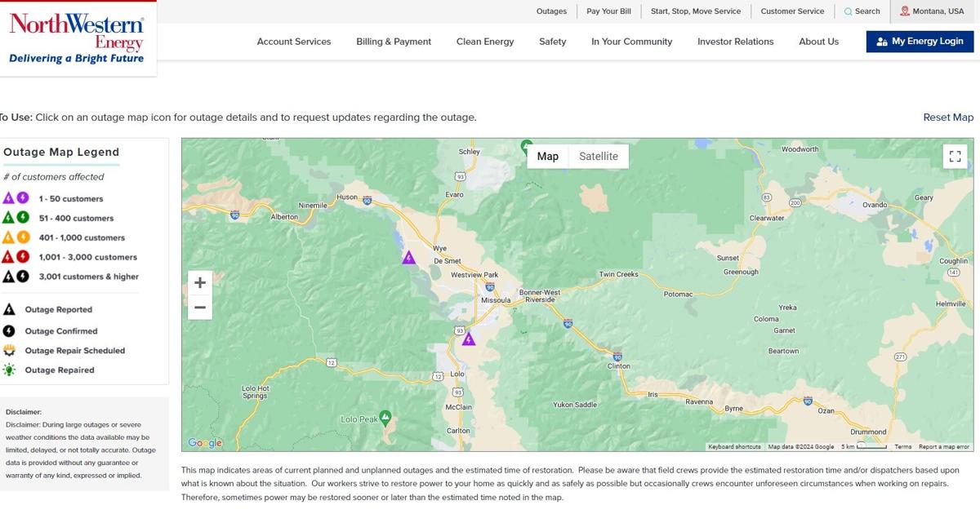This screenshot has height=514, width=980.
Task: Click the Missoula city label on map
Action: click(496, 300)
